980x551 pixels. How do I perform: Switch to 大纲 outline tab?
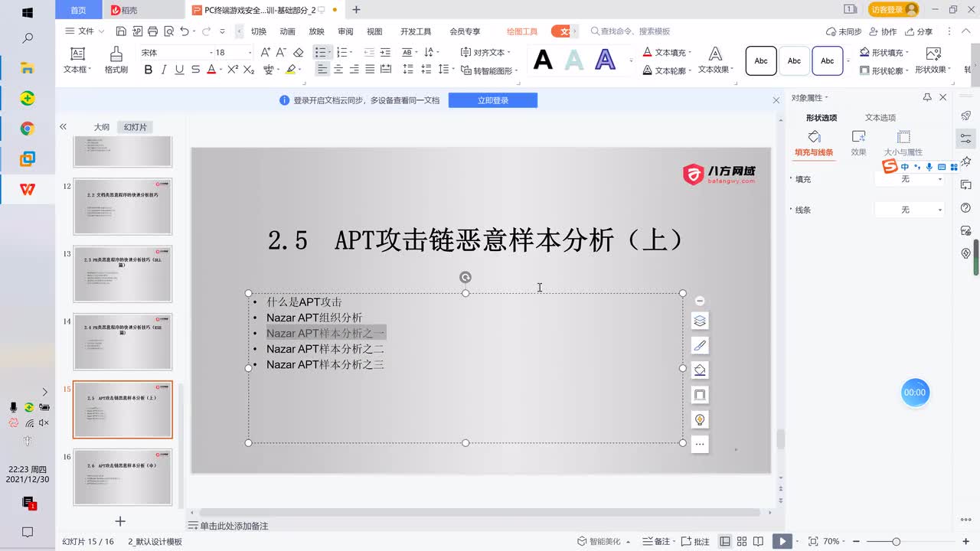(102, 127)
